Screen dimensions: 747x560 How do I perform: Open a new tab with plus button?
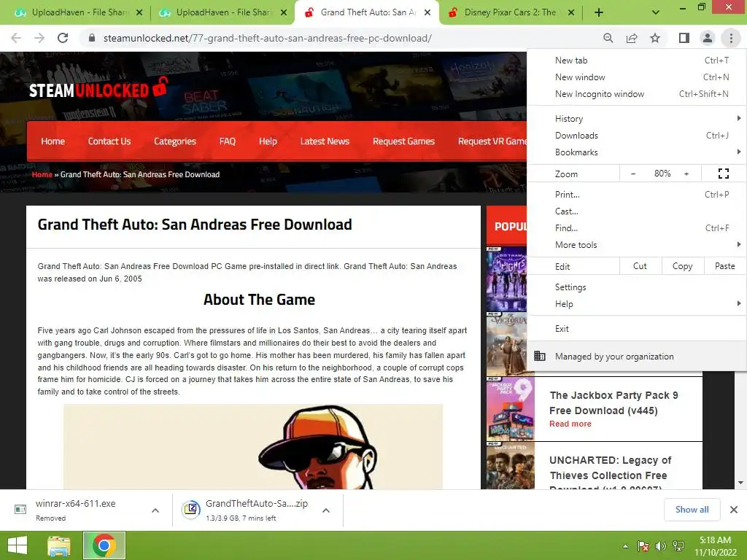[x=599, y=12]
